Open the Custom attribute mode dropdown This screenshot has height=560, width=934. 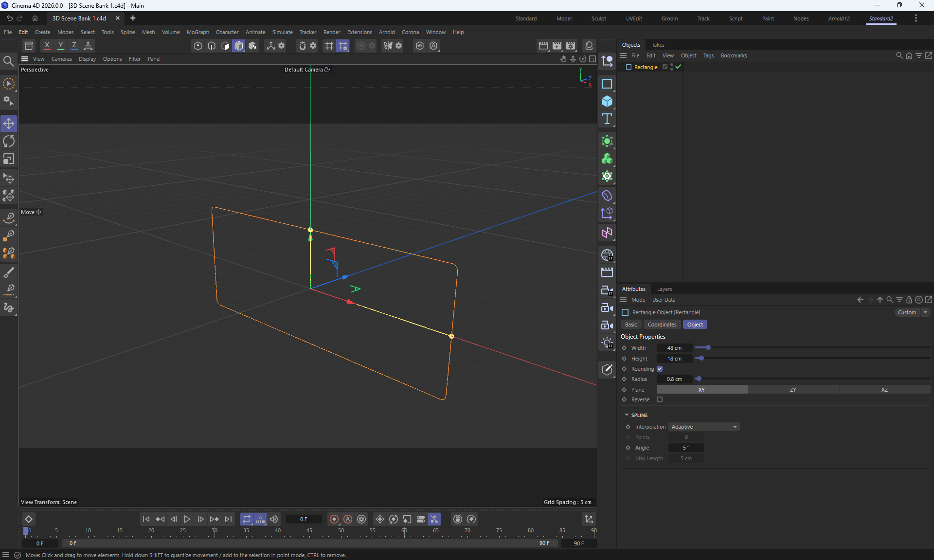point(912,312)
